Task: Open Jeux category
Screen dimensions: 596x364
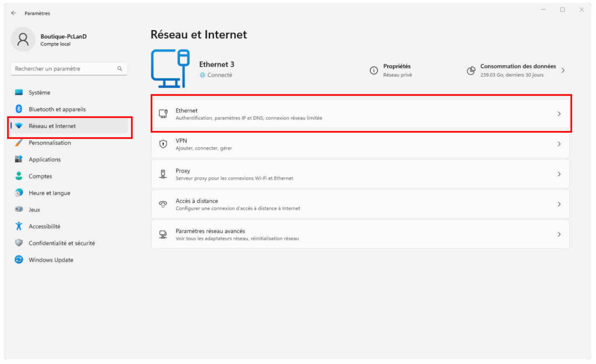Action: pyautogui.click(x=69, y=209)
